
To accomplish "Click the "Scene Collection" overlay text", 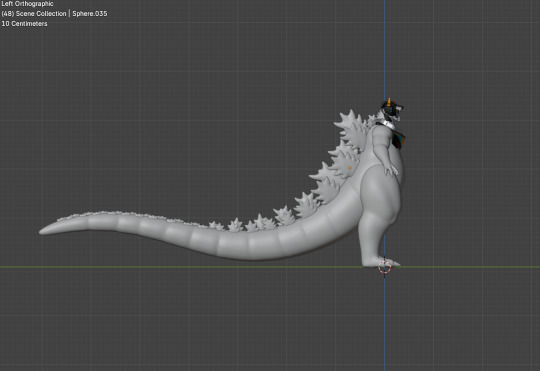I will (41, 14).
